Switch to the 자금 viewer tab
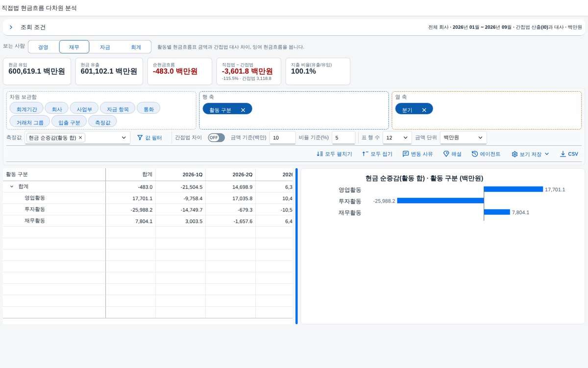Image resolution: width=588 pixels, height=368 pixels. tap(105, 47)
